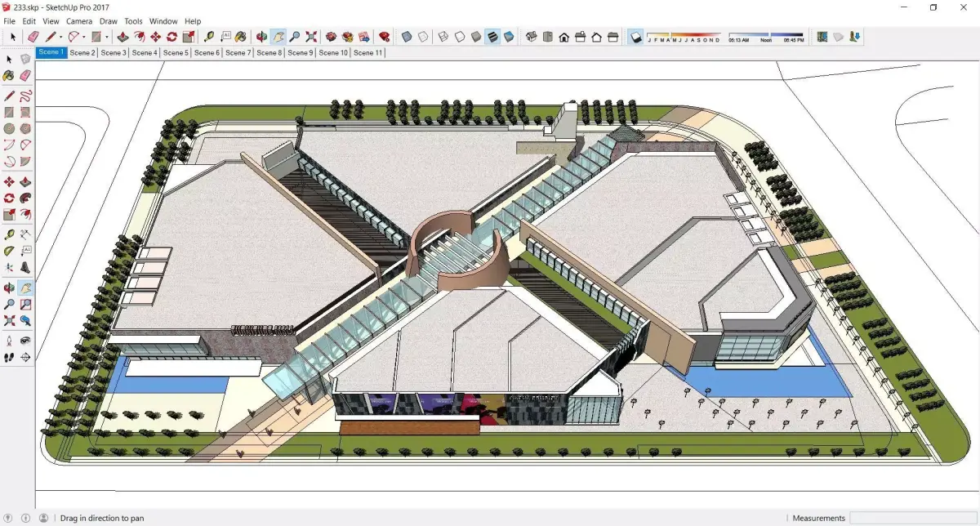The height and width of the screenshot is (526, 980).
Task: Choose the 3D Text tool
Action: (25, 267)
